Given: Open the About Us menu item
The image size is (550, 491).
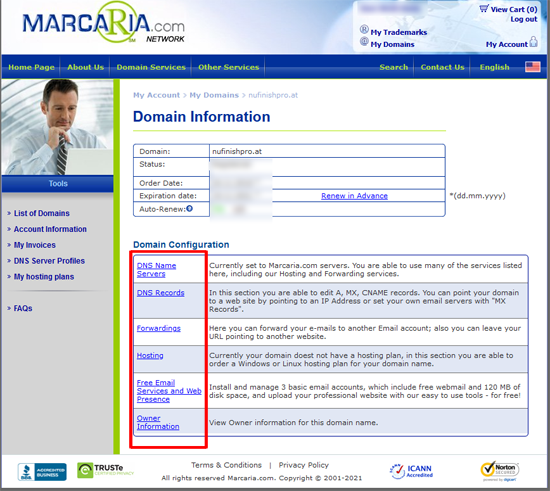Looking at the screenshot, I should click(x=86, y=67).
